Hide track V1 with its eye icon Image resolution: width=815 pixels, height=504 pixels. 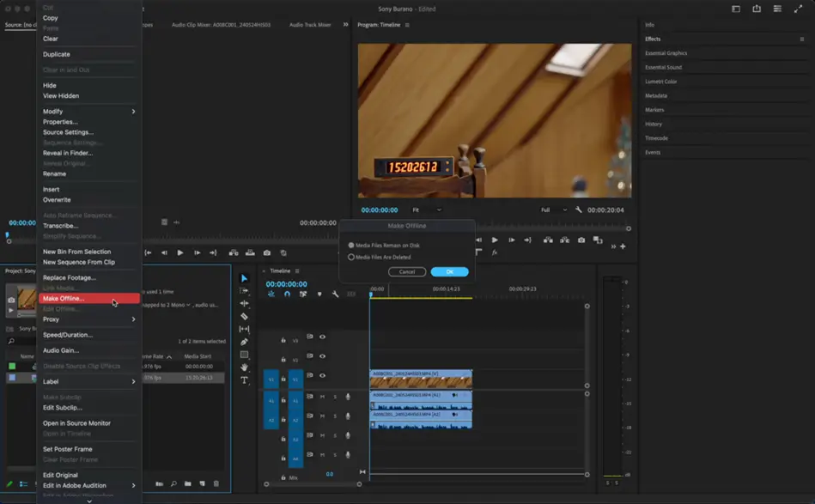[x=322, y=375]
